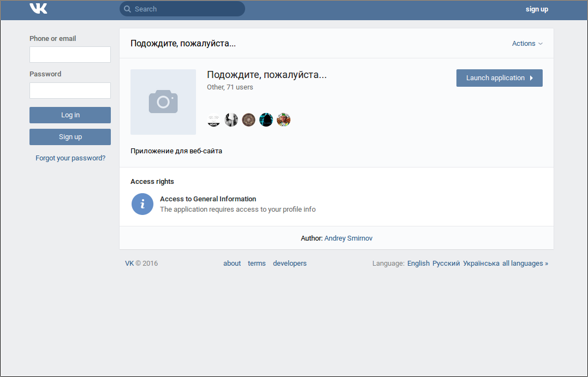Click arrow on Launch application button
This screenshot has width=588, height=377.
531,78
